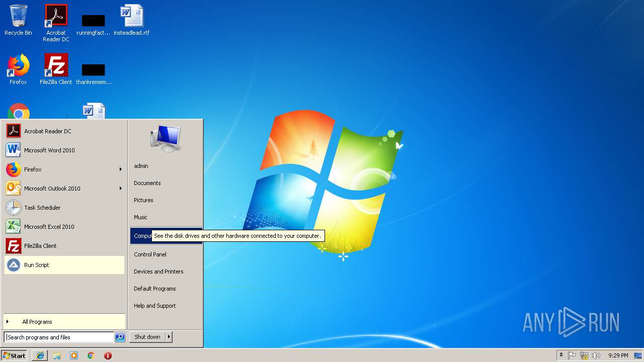
Task: Open Computer from the Start menu
Action: pyautogui.click(x=141, y=236)
